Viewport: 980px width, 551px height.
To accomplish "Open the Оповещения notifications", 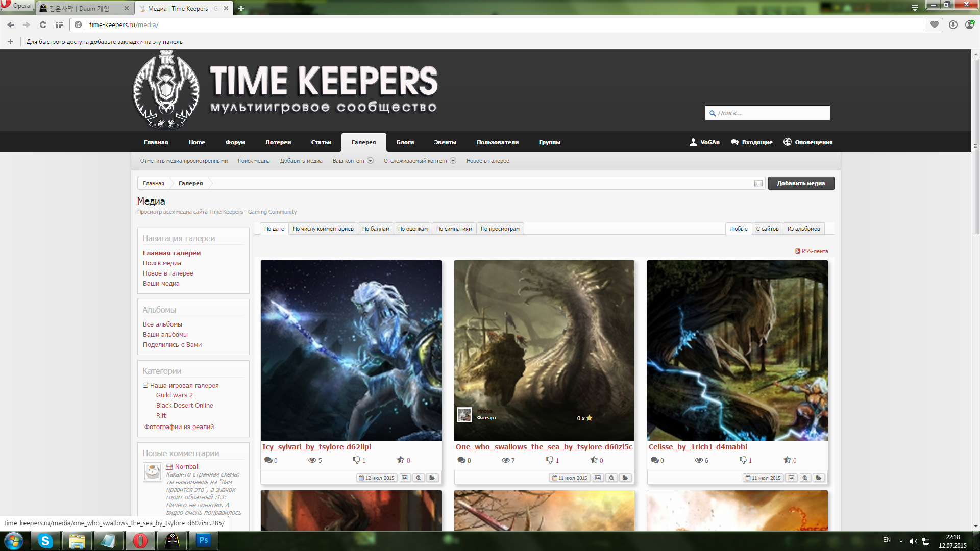I will pyautogui.click(x=808, y=142).
